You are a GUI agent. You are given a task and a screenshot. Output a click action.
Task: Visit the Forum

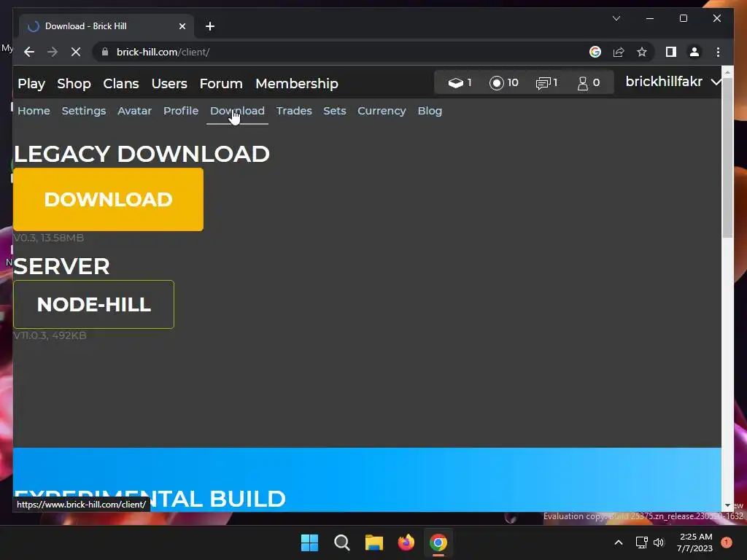tap(221, 83)
